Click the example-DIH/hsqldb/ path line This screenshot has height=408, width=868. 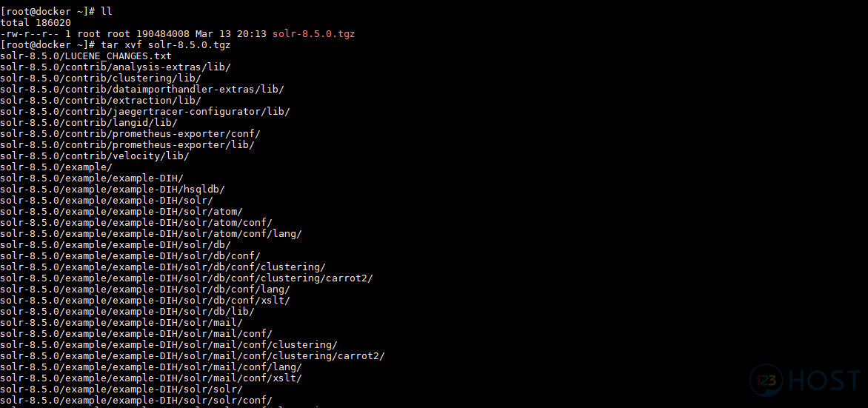click(113, 189)
